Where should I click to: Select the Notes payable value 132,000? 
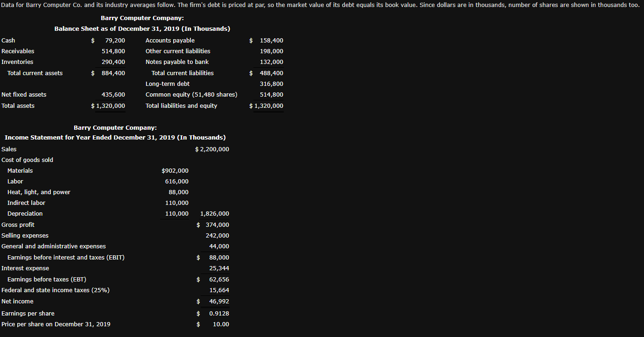272,62
